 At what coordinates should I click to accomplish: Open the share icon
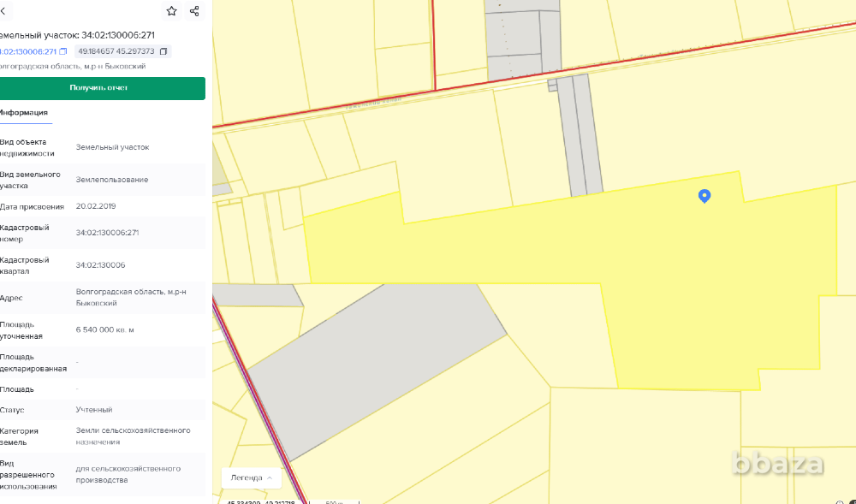coord(194,11)
